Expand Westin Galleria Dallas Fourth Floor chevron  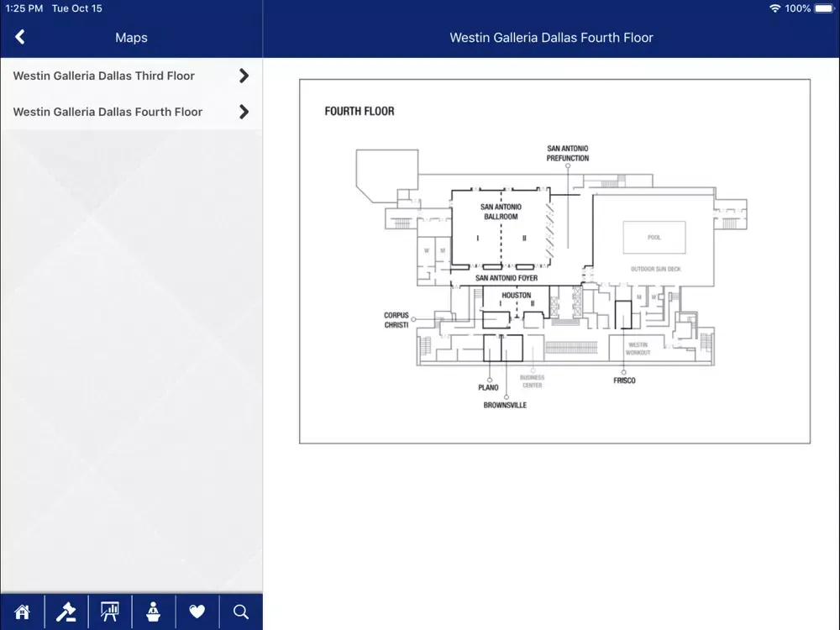coord(244,112)
